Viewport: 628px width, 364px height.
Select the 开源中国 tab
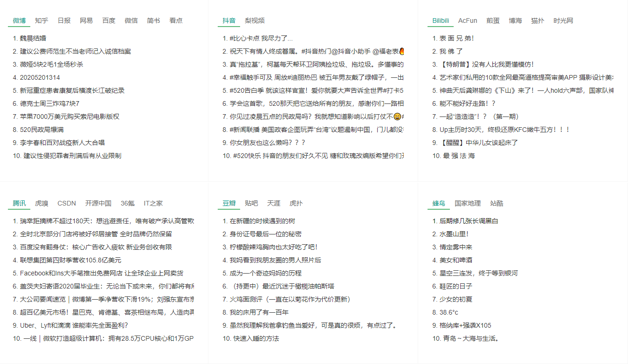[98, 203]
